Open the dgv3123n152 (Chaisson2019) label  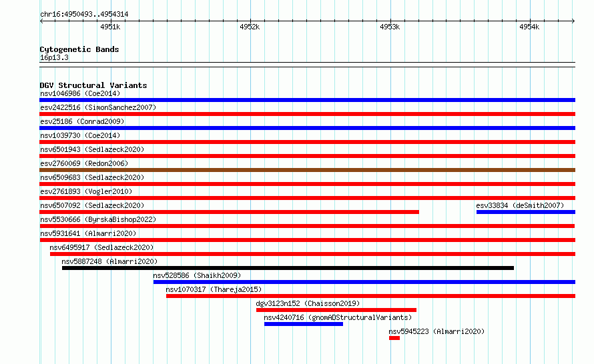click(x=308, y=303)
